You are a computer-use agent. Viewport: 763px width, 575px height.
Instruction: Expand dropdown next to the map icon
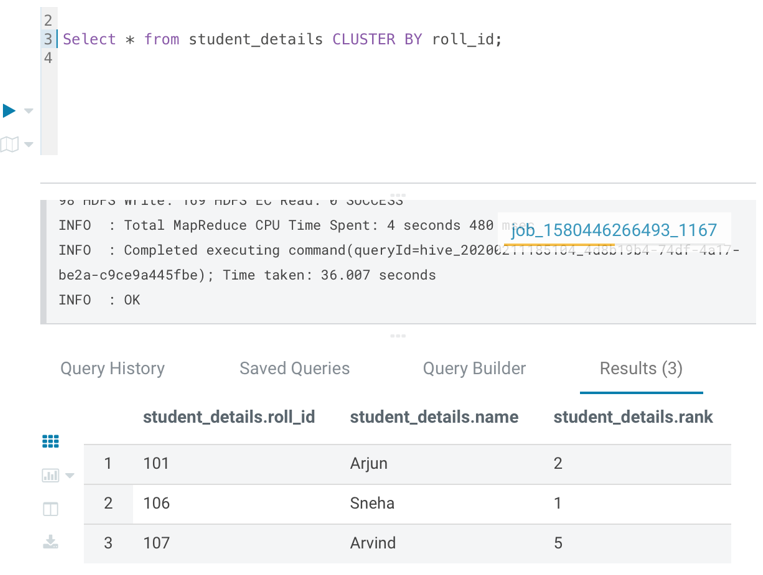click(x=29, y=144)
